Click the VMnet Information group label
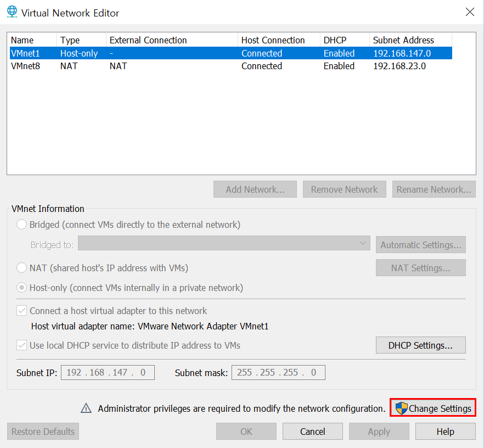Viewport: 484px width, 448px height. click(x=48, y=209)
